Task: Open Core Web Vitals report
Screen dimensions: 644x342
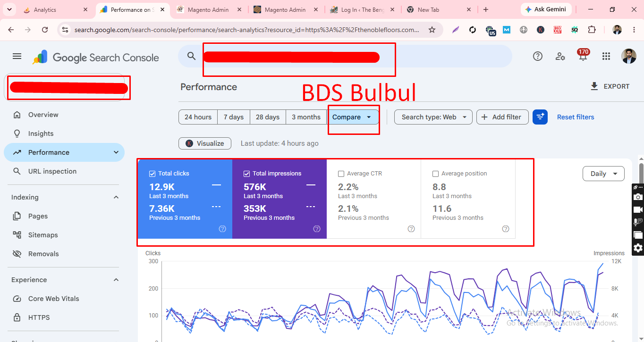Action: click(64, 299)
